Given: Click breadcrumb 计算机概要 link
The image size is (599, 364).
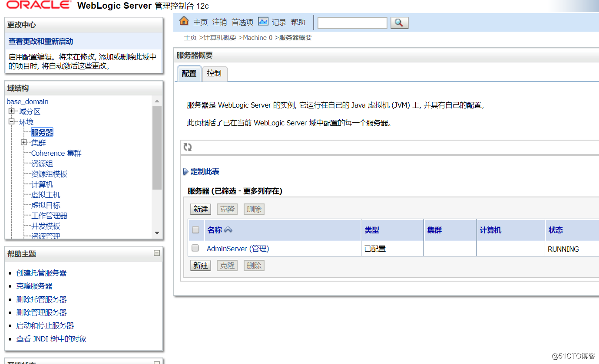Looking at the screenshot, I should (x=220, y=38).
